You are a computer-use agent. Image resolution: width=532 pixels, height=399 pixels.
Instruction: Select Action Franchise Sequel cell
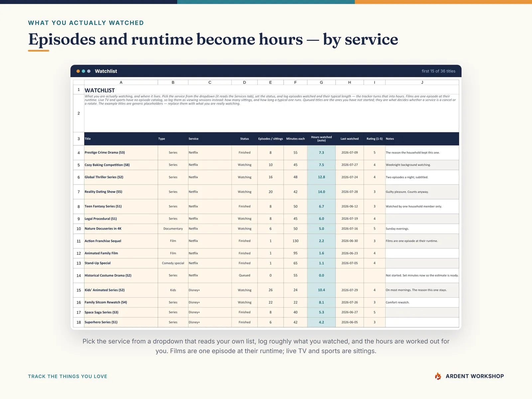point(121,241)
